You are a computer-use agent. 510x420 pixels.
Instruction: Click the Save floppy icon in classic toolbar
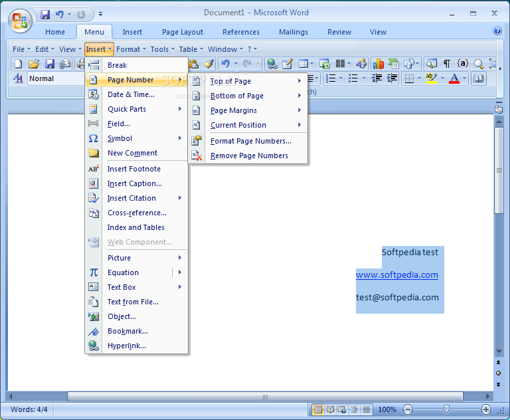coord(49,64)
